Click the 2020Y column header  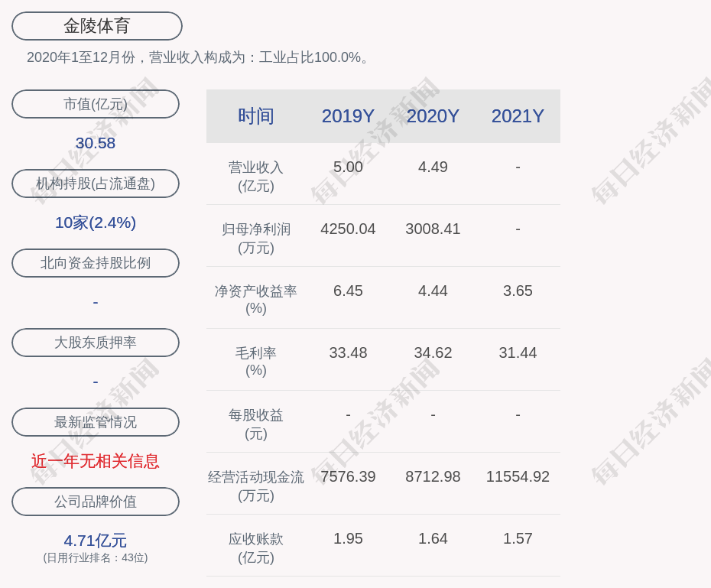(x=433, y=116)
